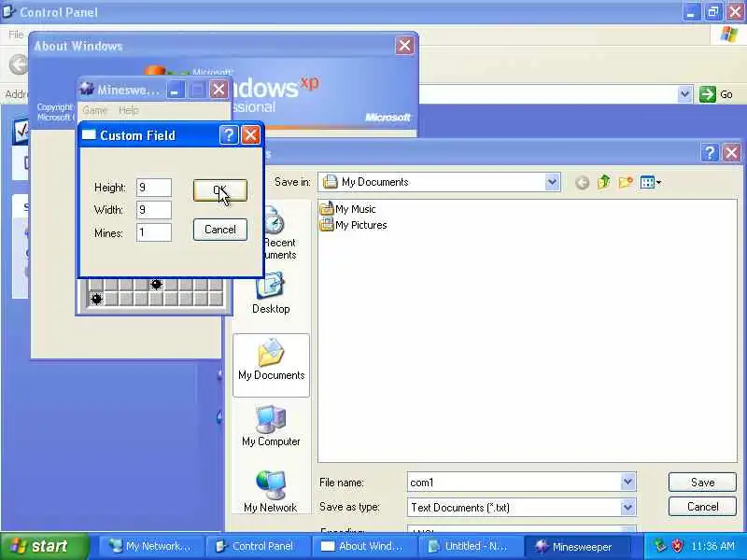The image size is (747, 560).
Task: Save the file com1
Action: tap(702, 483)
